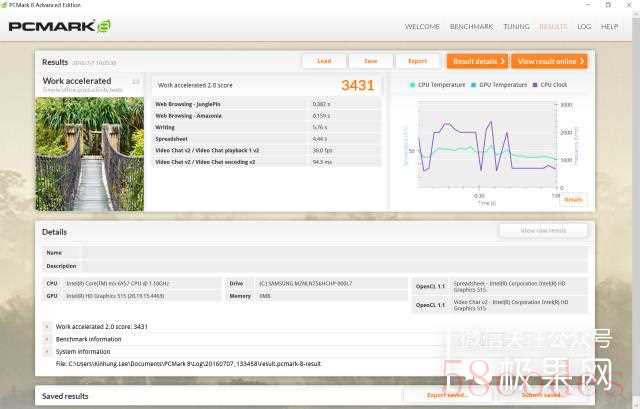Toggle CPU Clock legend entry
This screenshot has height=409, width=640.
(x=552, y=85)
